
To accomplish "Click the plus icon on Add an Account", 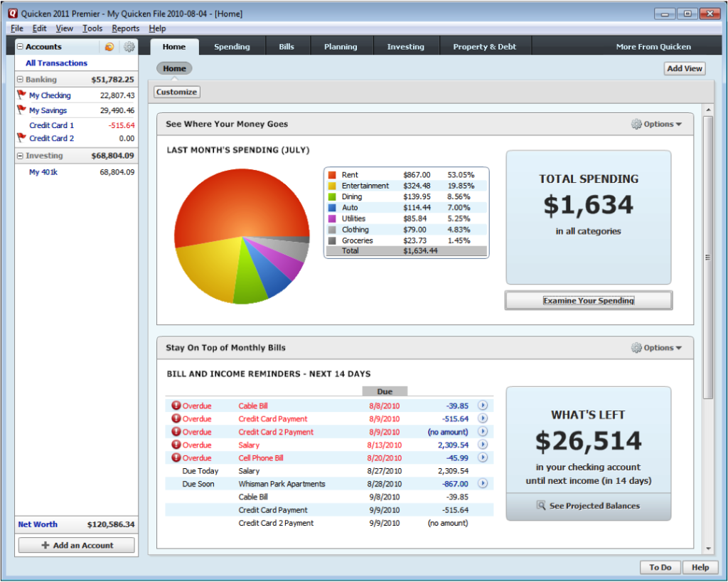I will pyautogui.click(x=45, y=545).
